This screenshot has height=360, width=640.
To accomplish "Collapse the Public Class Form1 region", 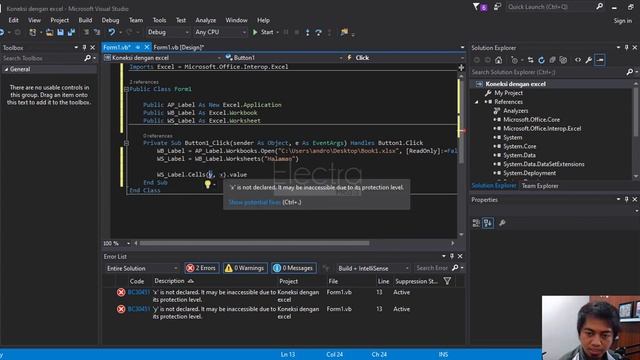I will pyautogui.click(x=127, y=89).
